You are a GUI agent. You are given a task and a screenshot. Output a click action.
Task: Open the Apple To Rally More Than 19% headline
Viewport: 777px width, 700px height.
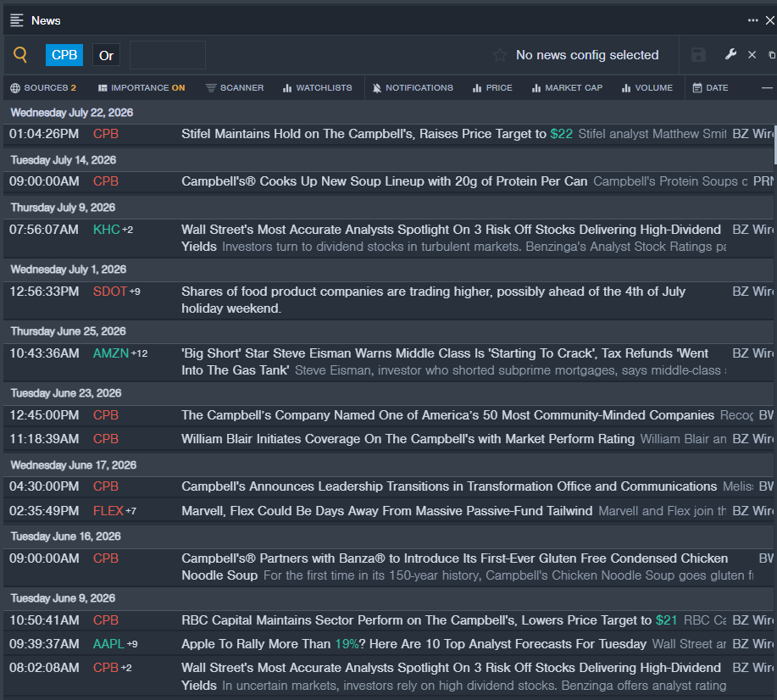(x=413, y=644)
